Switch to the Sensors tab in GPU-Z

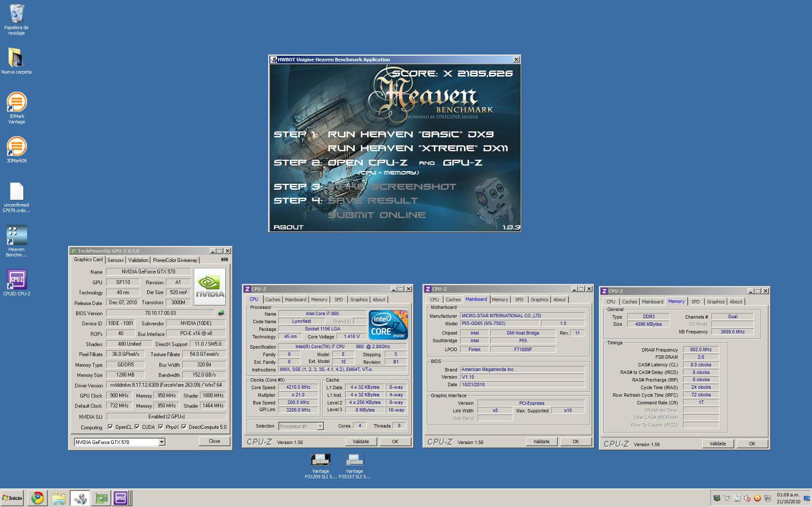click(x=115, y=260)
